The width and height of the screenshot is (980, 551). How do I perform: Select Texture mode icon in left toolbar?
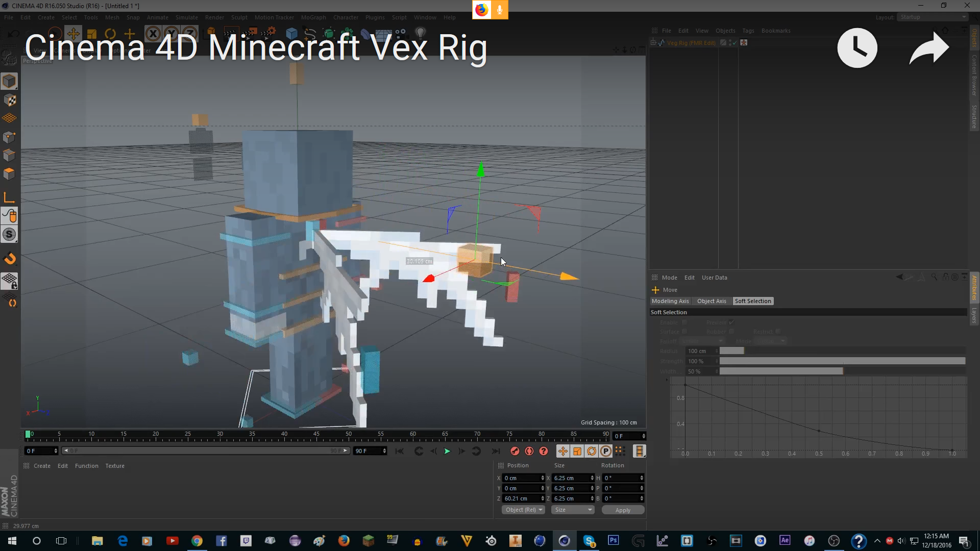pyautogui.click(x=9, y=100)
